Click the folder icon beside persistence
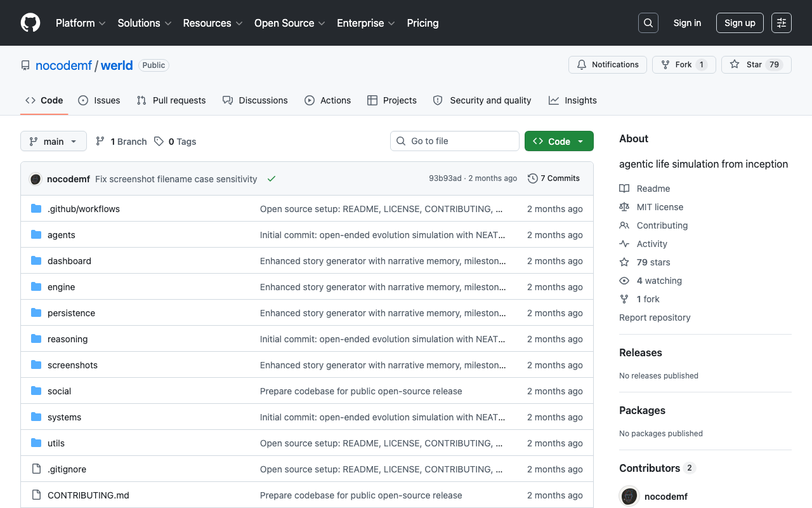This screenshot has width=812, height=508. pyautogui.click(x=36, y=313)
